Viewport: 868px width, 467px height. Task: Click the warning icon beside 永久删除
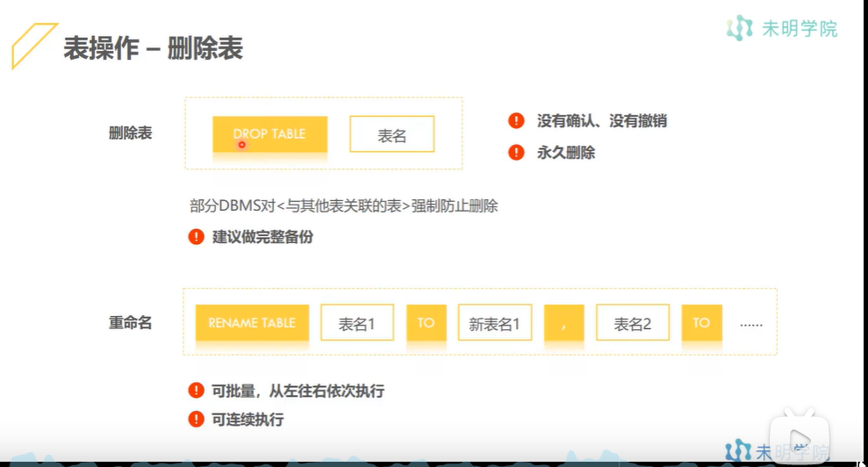[x=516, y=152]
